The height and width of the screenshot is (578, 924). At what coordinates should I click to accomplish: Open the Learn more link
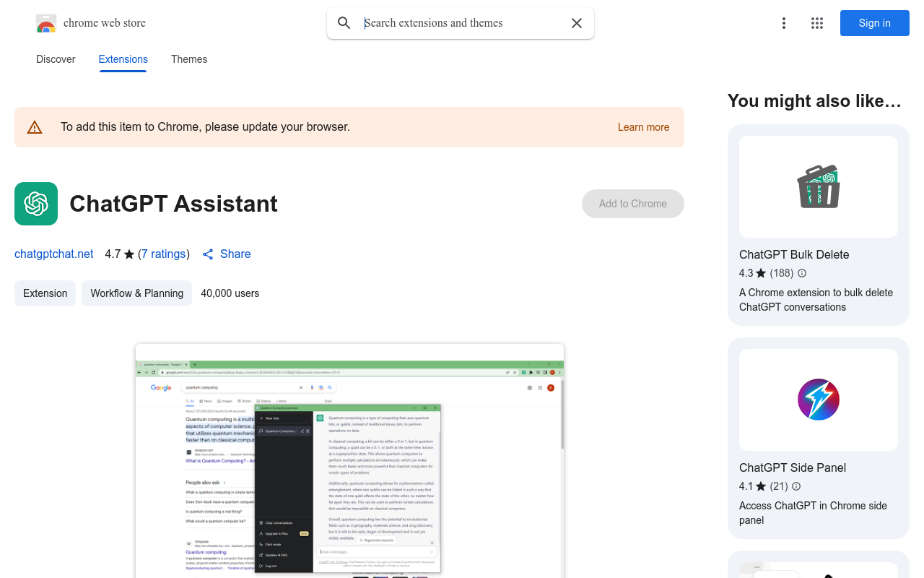(643, 127)
